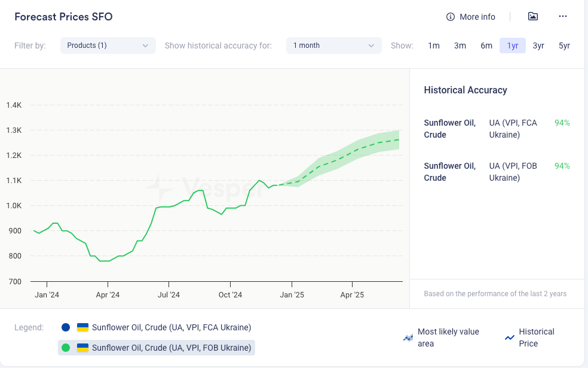
Task: Click Ukraine flag beside FOB Ukraine legend
Action: 83,348
